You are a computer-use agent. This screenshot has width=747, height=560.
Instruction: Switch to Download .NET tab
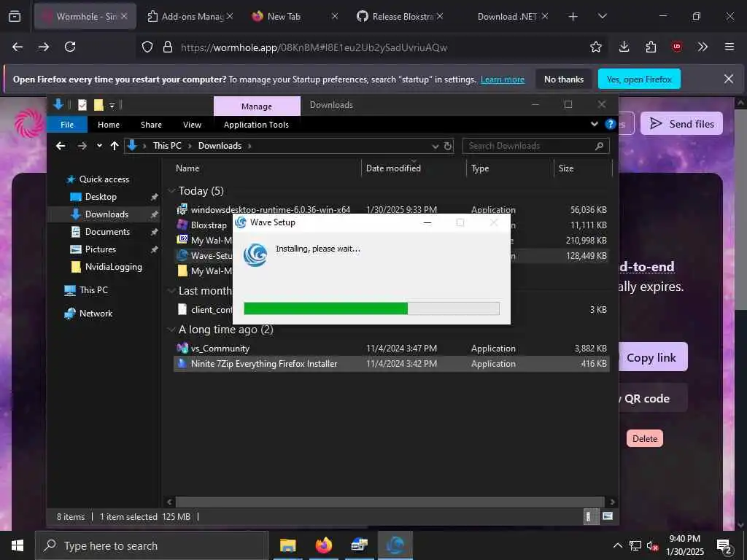tap(505, 16)
